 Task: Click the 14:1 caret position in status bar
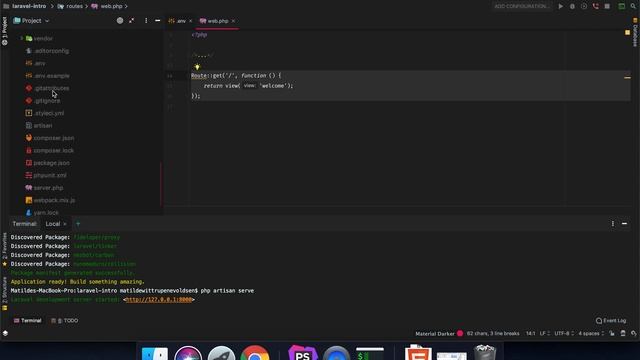[530, 333]
